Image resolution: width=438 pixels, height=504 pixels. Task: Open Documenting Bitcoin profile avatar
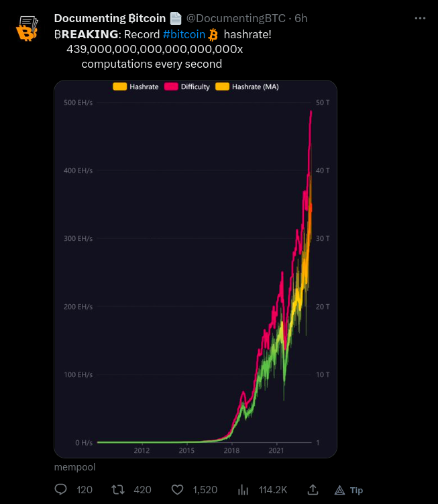point(27,28)
